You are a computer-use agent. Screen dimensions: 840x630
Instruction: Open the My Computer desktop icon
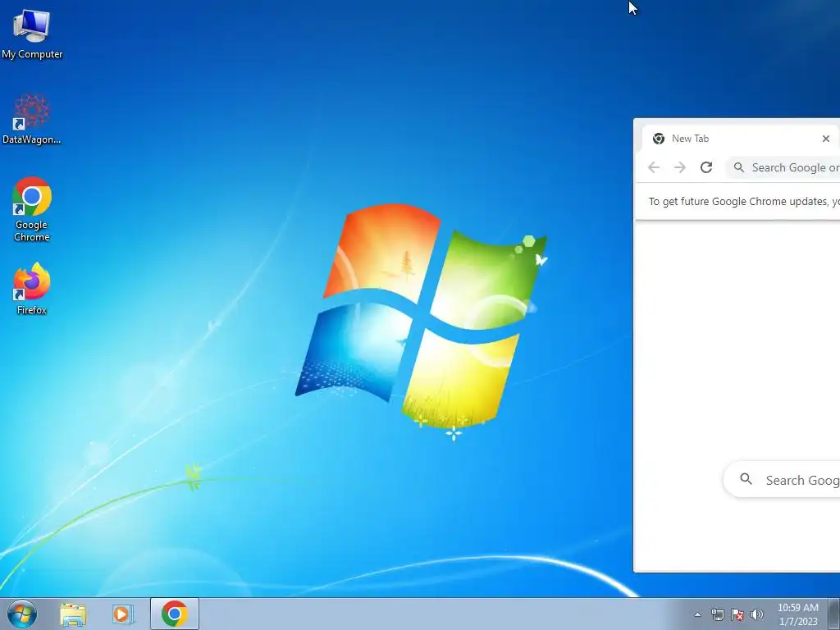click(32, 33)
